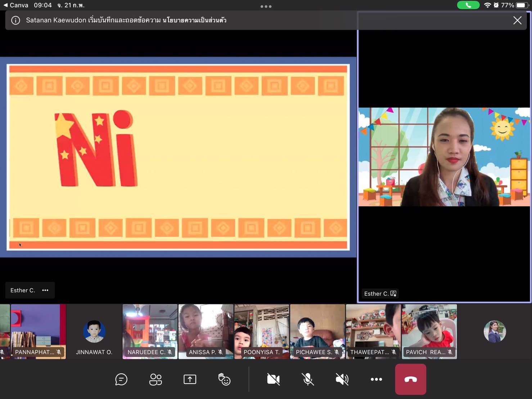Expand the three-dot multitasking menu at top
532x399 pixels.
pos(266,6)
